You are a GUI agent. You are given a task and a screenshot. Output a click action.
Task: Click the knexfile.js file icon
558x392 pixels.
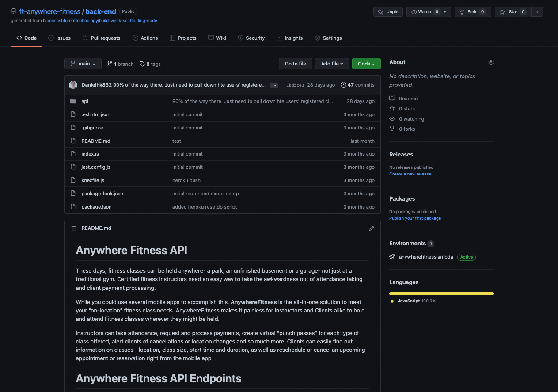pos(73,180)
